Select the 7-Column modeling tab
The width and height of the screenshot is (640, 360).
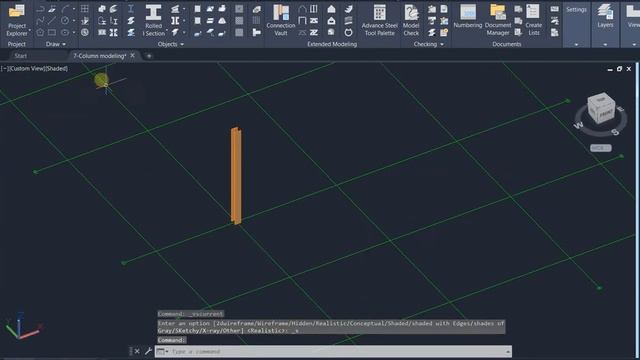(100, 56)
